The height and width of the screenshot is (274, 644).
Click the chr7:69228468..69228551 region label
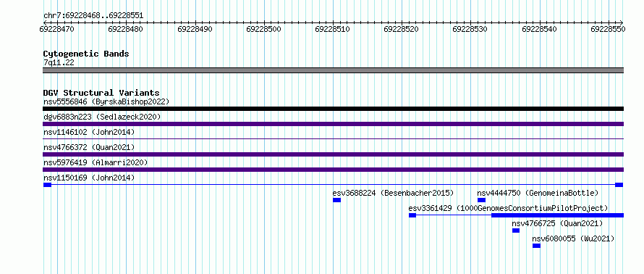tap(93, 16)
